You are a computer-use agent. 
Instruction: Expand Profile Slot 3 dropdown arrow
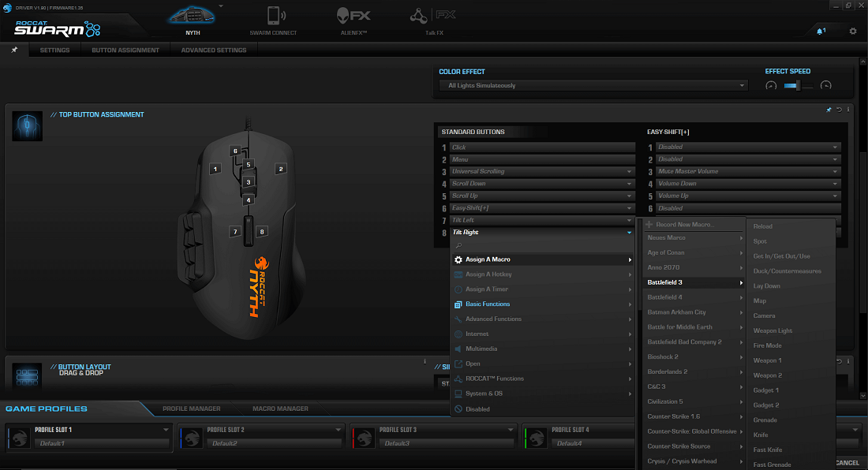(510, 430)
